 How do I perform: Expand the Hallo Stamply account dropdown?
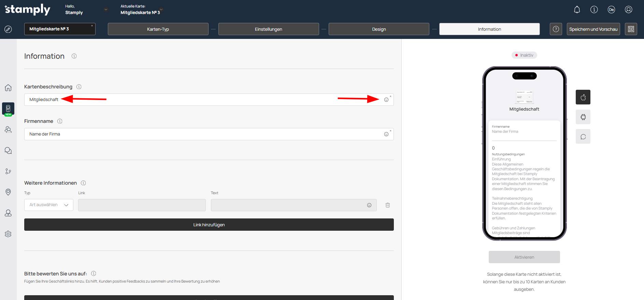click(x=106, y=10)
